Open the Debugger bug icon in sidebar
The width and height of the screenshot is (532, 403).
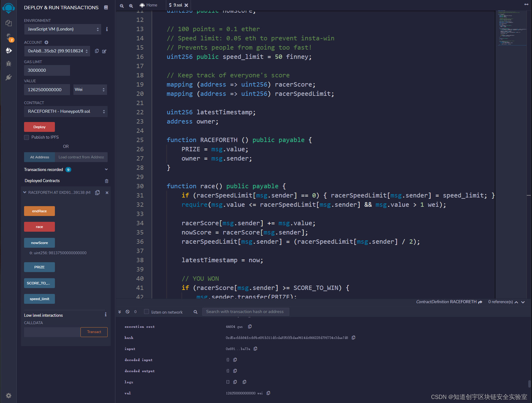pyautogui.click(x=9, y=64)
